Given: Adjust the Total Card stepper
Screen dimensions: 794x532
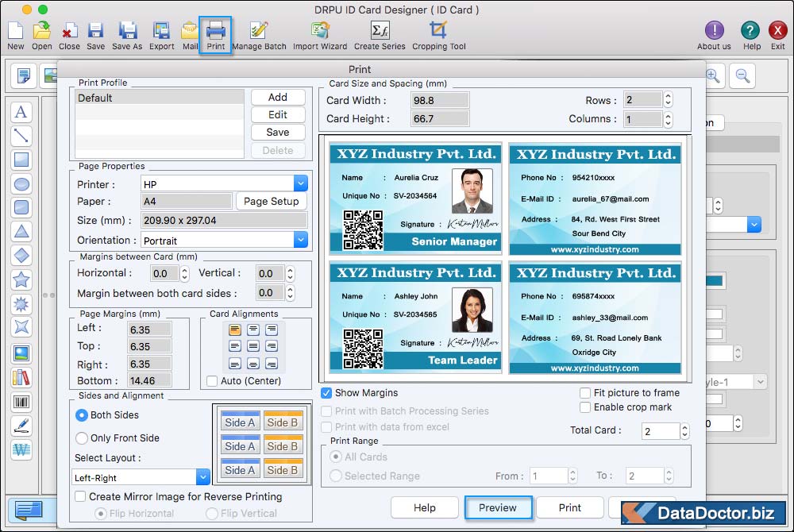Looking at the screenshot, I should point(684,431).
